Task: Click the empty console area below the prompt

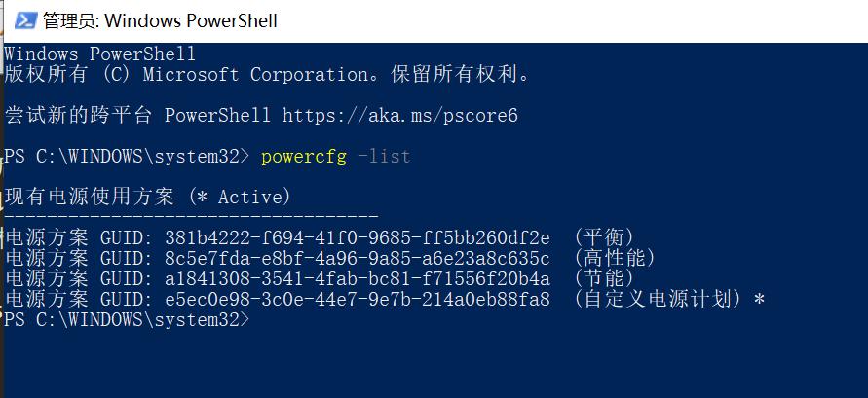Action: [x=434, y=360]
